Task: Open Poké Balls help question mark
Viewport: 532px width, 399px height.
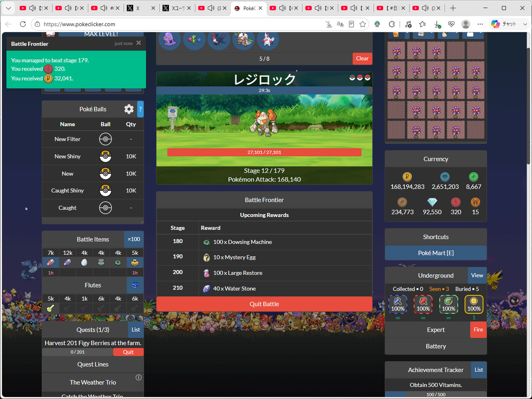Action: [141, 109]
